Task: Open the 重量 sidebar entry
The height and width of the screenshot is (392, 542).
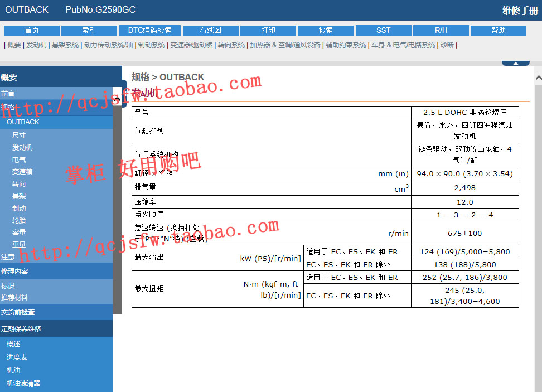Action: click(18, 244)
